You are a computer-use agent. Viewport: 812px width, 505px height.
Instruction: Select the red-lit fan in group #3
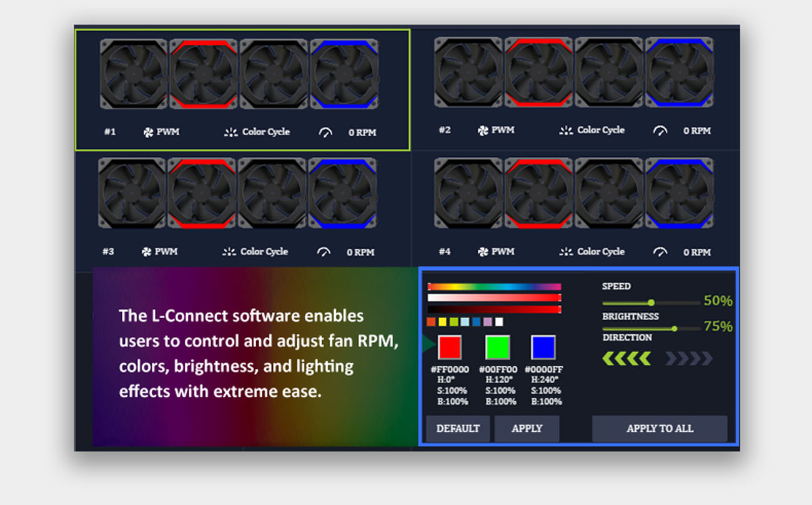[x=202, y=193]
